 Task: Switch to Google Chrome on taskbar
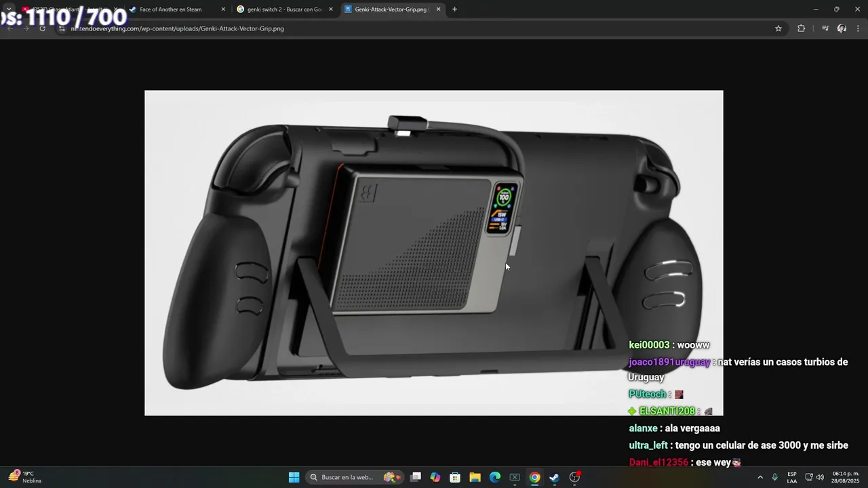[x=535, y=477]
